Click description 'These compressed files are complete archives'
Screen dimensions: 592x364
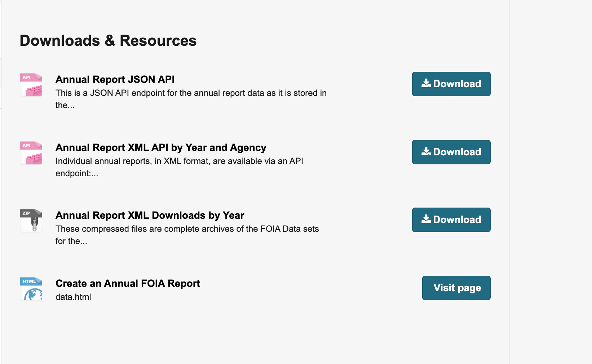coord(187,235)
